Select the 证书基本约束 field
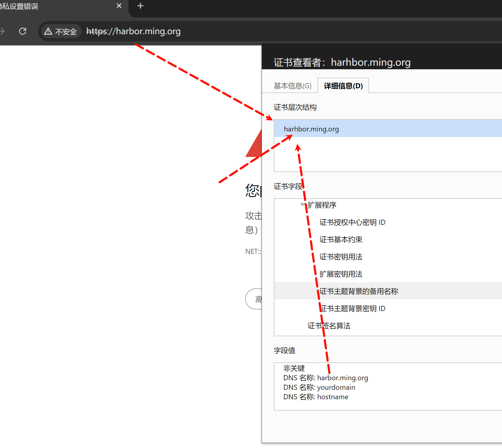502x448 pixels. click(x=341, y=240)
